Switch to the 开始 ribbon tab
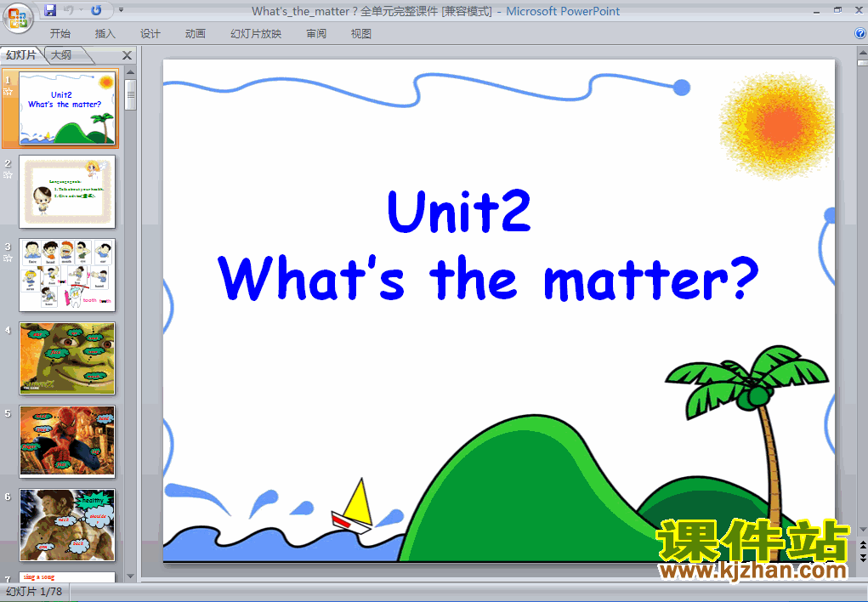868x602 pixels. [60, 34]
